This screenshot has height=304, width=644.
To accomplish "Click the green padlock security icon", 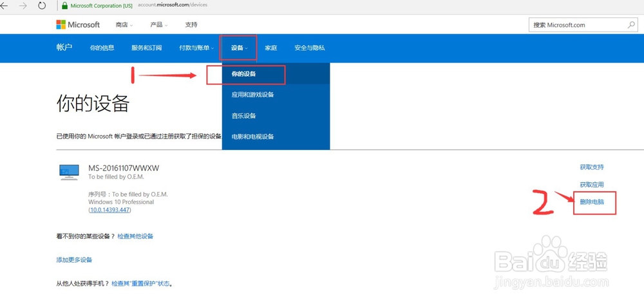I will click(64, 6).
